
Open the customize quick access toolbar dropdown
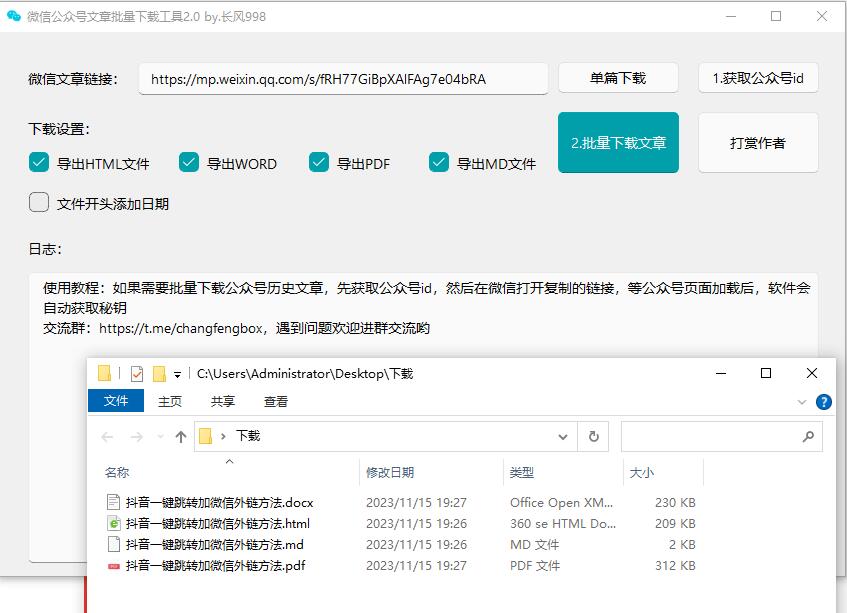[178, 374]
